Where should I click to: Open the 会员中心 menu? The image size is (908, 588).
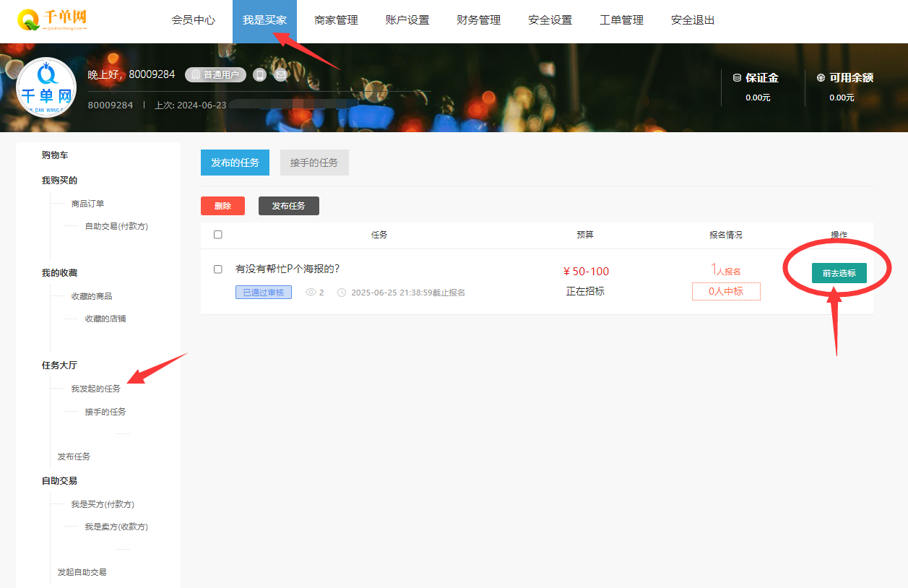(x=193, y=20)
